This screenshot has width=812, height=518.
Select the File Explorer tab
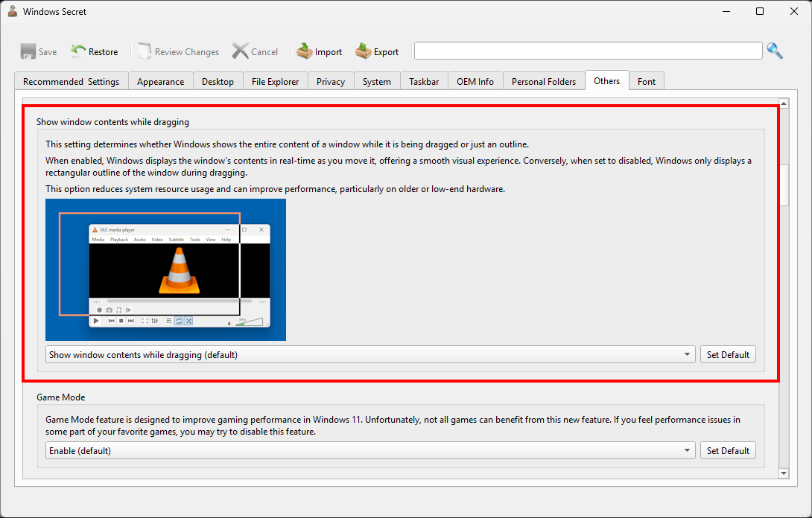coord(276,81)
